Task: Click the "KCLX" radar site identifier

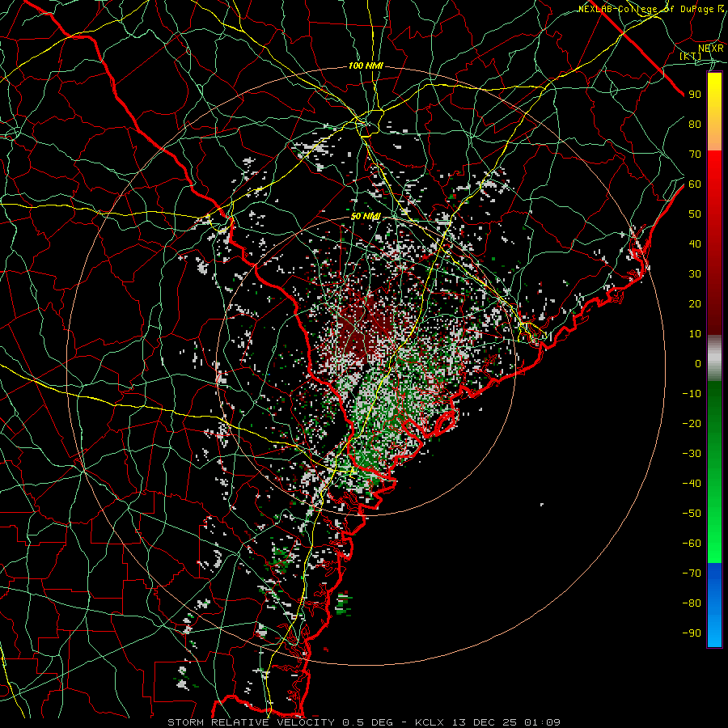Action: pyautogui.click(x=430, y=722)
